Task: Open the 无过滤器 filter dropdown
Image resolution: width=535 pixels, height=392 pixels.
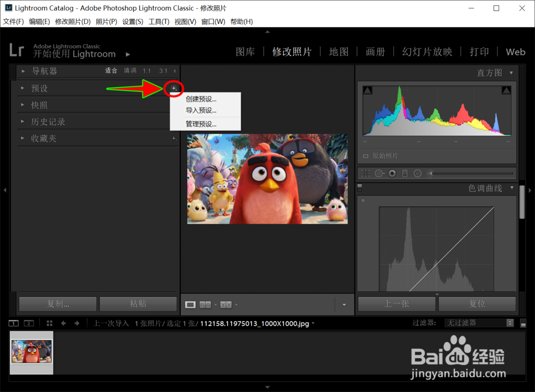Action: pyautogui.click(x=479, y=322)
